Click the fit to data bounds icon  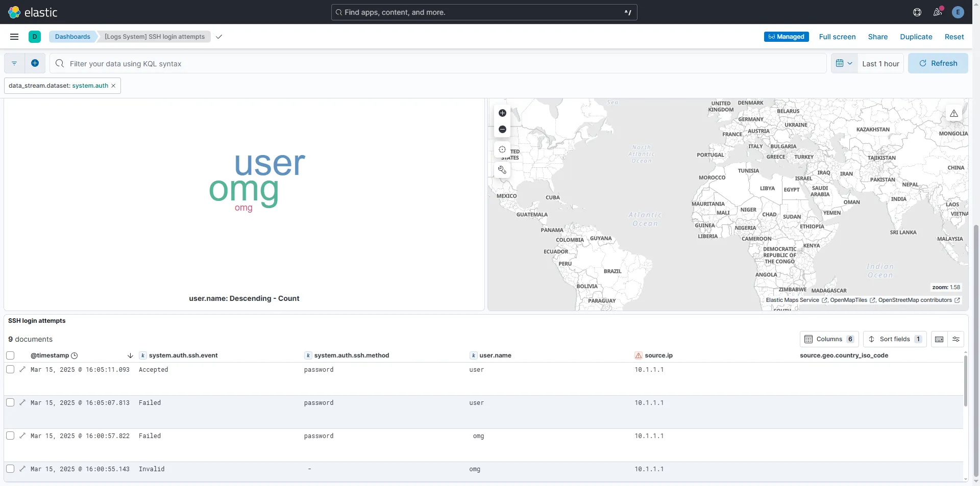502,149
